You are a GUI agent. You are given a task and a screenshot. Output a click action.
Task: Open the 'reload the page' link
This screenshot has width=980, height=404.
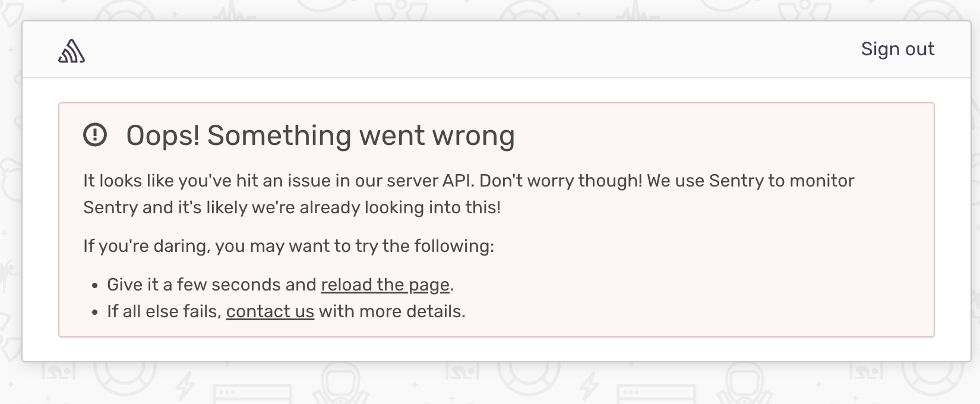pyautogui.click(x=385, y=285)
